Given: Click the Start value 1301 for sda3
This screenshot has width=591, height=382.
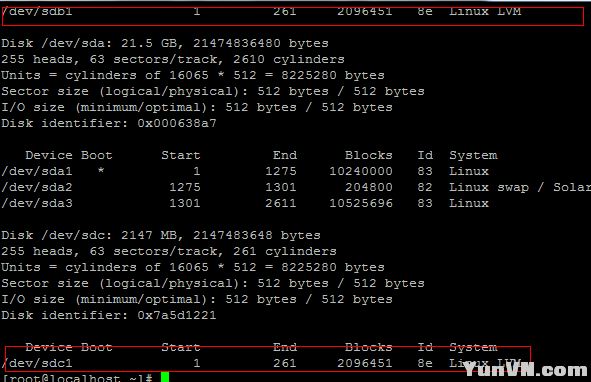Looking at the screenshot, I should [185, 204].
